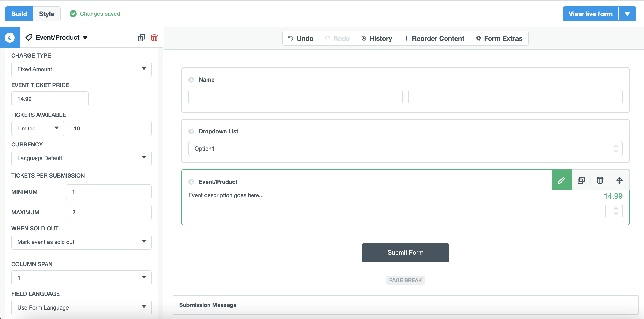Duplicate the Event/Product field using its copy icon
This screenshot has height=319, width=644.
pos(581,180)
